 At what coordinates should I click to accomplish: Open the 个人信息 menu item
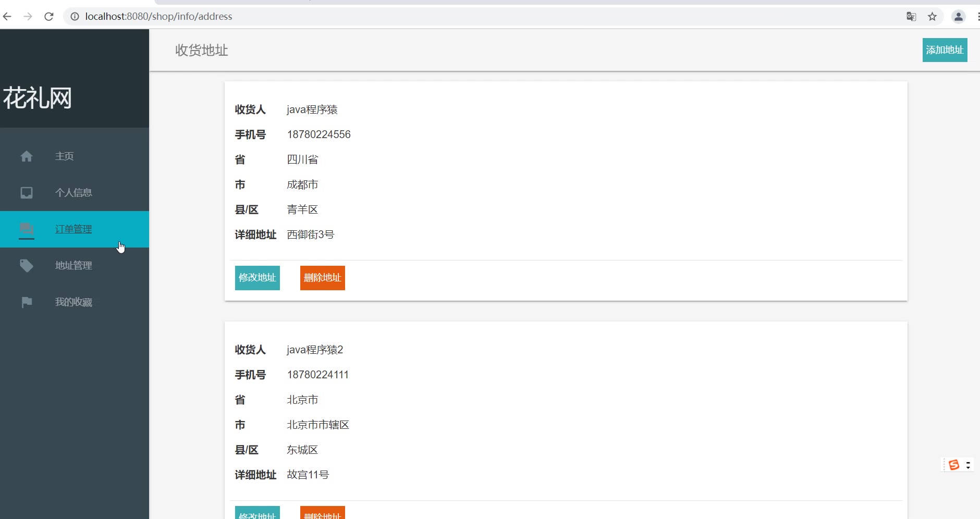pos(75,193)
